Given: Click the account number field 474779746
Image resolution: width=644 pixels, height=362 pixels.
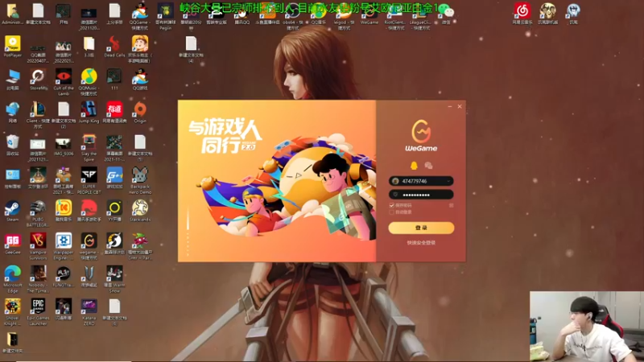Looking at the screenshot, I should [421, 181].
